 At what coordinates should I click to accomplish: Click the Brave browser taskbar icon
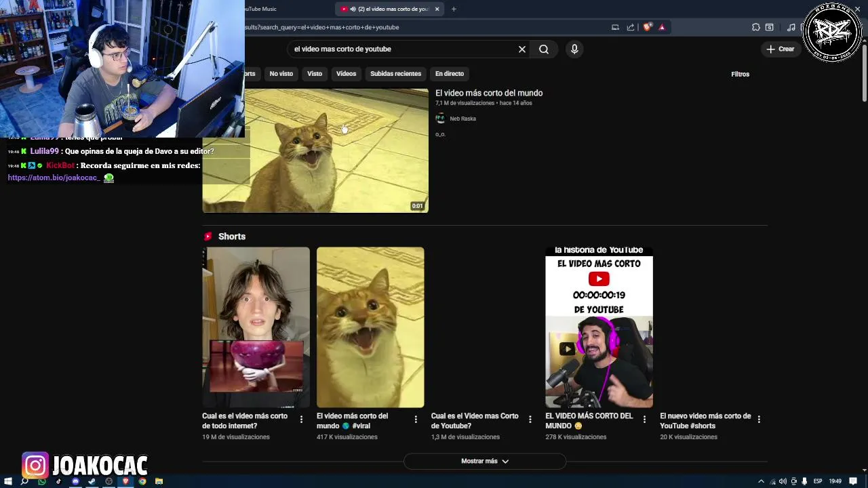click(x=125, y=481)
